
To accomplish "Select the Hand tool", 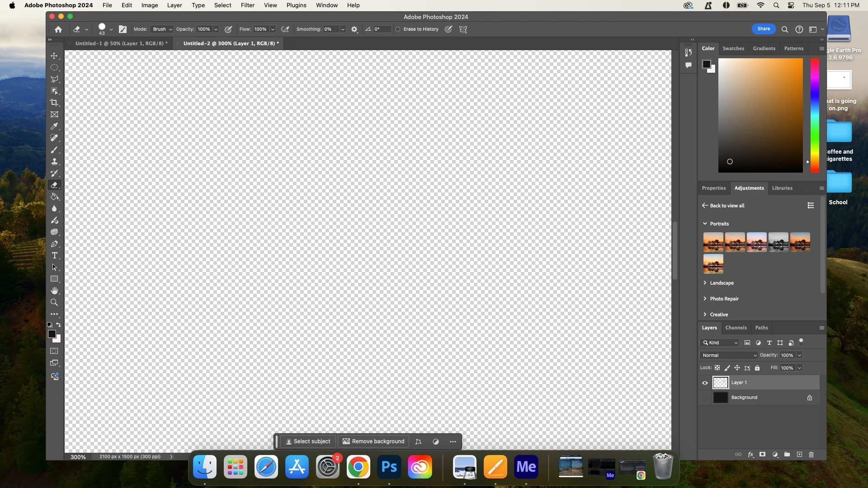I will tap(54, 291).
